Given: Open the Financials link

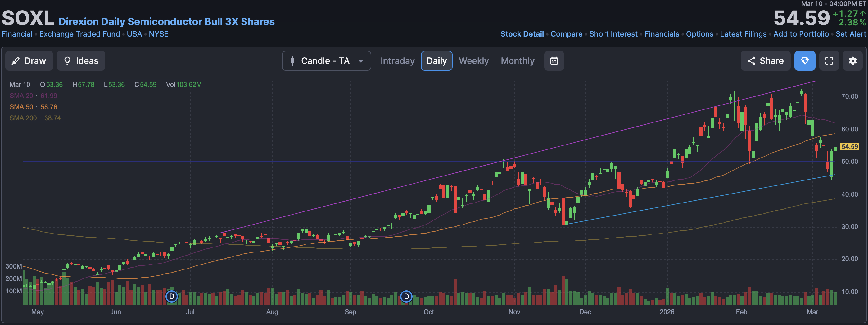Looking at the screenshot, I should point(662,34).
